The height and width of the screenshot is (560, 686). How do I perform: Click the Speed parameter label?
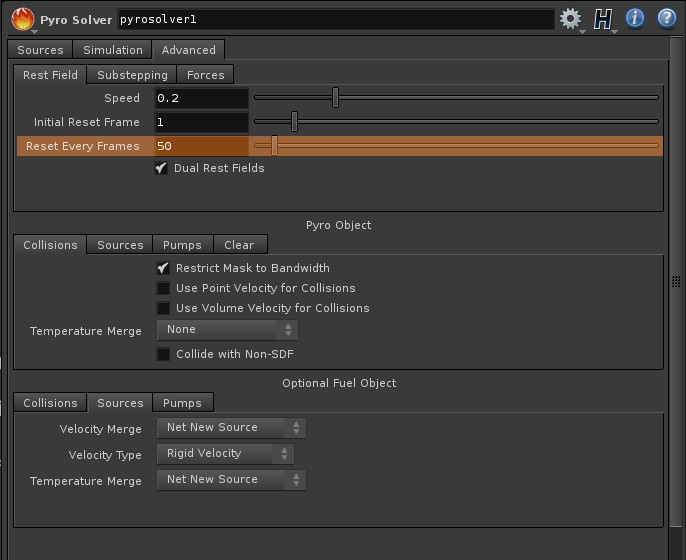pos(122,98)
